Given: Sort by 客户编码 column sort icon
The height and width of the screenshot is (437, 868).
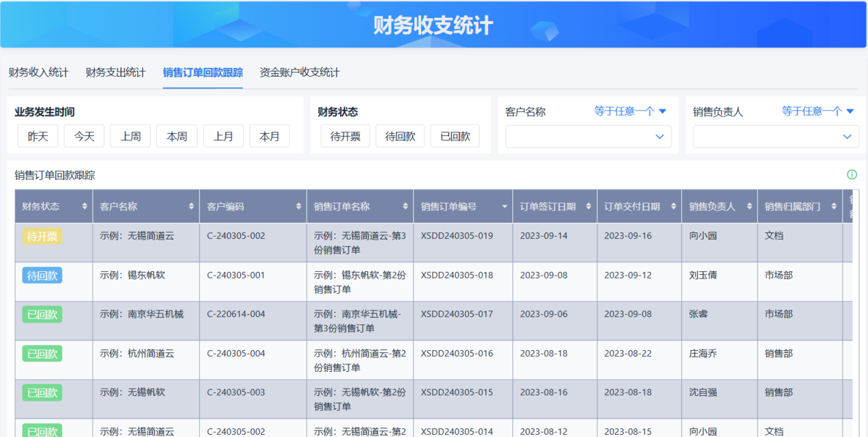Looking at the screenshot, I should (298, 207).
